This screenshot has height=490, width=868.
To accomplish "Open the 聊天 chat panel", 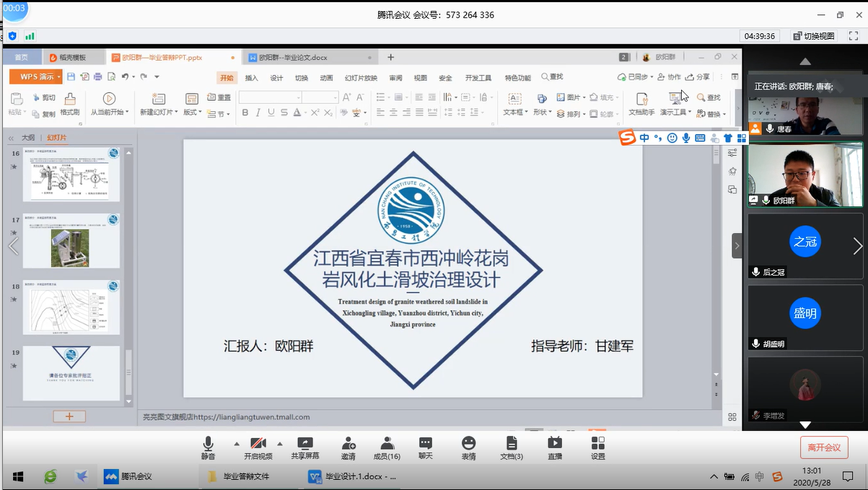I will (426, 447).
